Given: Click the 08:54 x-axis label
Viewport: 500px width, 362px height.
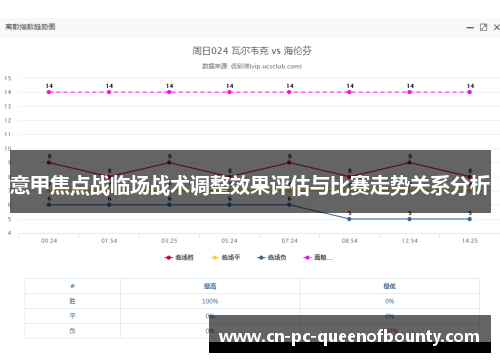Looking at the screenshot, I should point(349,241).
